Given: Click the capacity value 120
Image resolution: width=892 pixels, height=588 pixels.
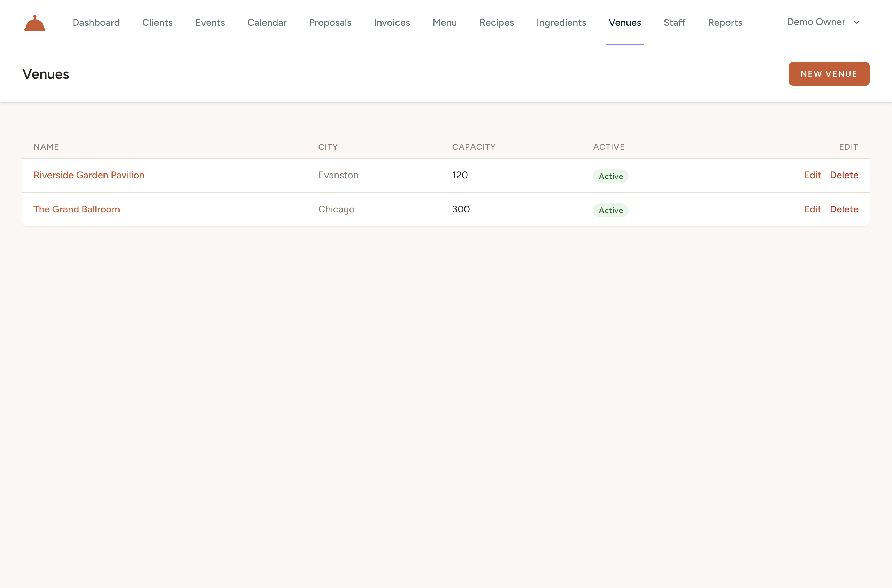Looking at the screenshot, I should click(x=460, y=175).
